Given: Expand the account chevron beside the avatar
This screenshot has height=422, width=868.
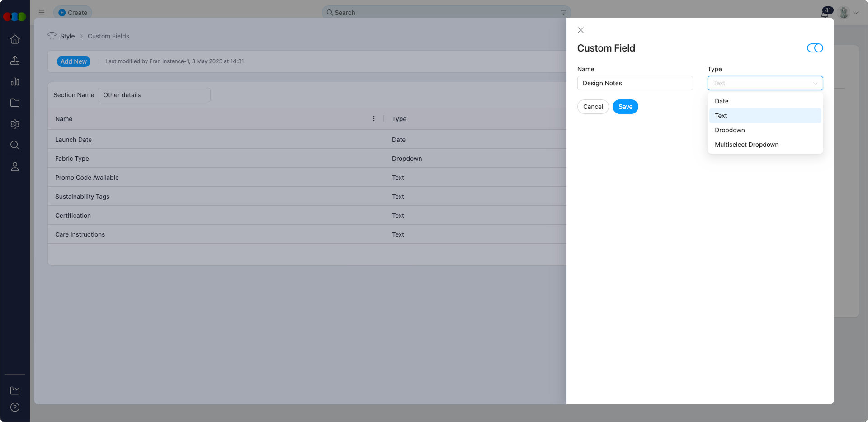Looking at the screenshot, I should 856,13.
